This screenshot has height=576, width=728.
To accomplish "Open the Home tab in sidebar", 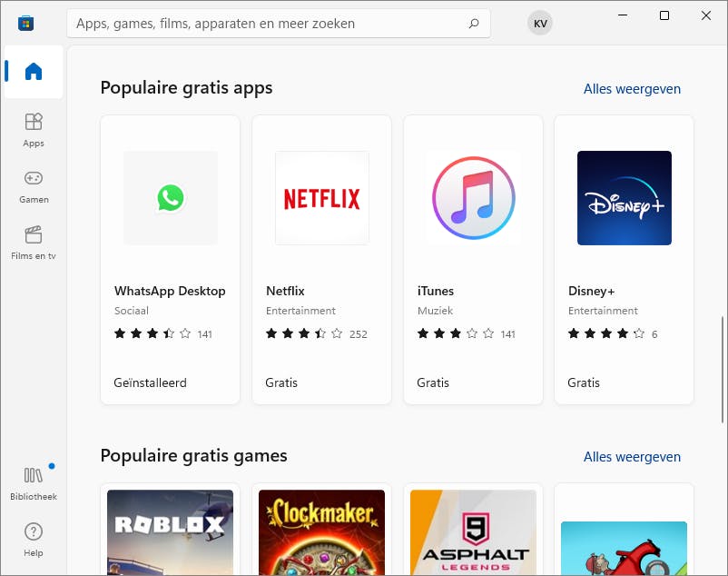I will [34, 72].
